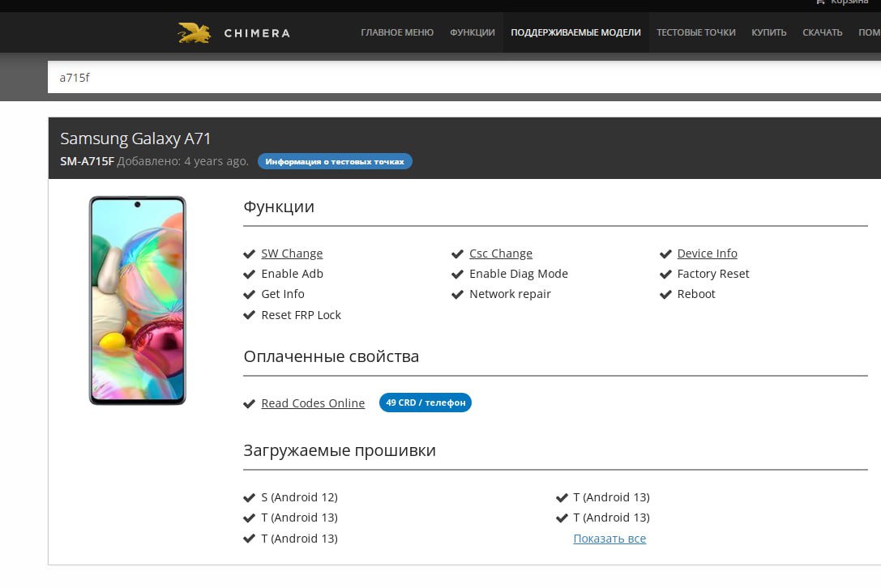
Task: Click the Enable Diag Mode text
Action: pyautogui.click(x=519, y=274)
